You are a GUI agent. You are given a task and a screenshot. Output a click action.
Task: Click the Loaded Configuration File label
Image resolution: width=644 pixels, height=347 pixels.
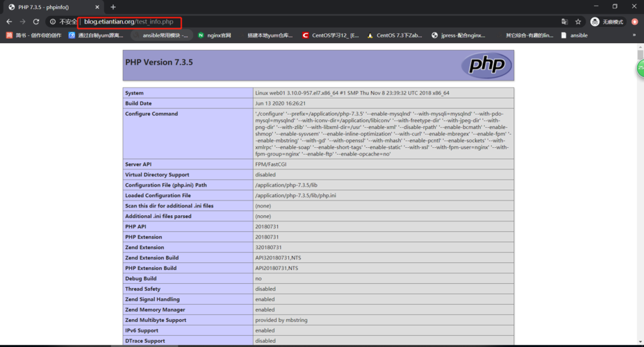[158, 195]
